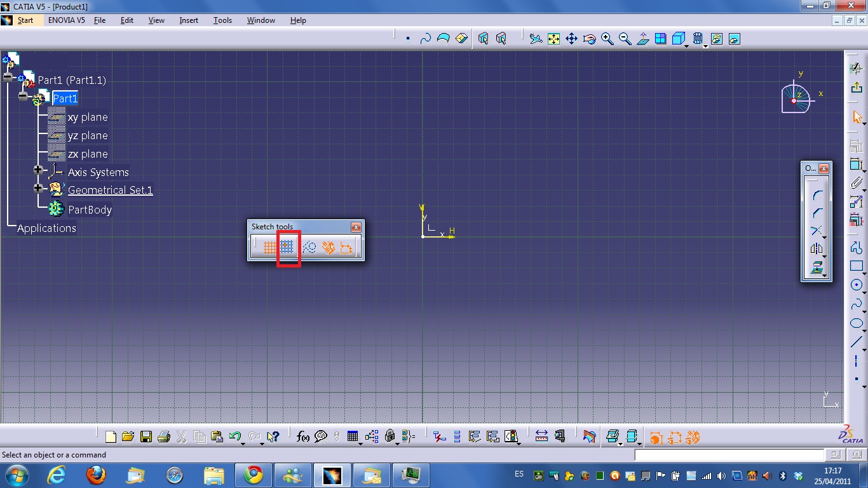Screen dimensions: 868x488
Task: Click the Create Multi-View icon
Action: 661,39
